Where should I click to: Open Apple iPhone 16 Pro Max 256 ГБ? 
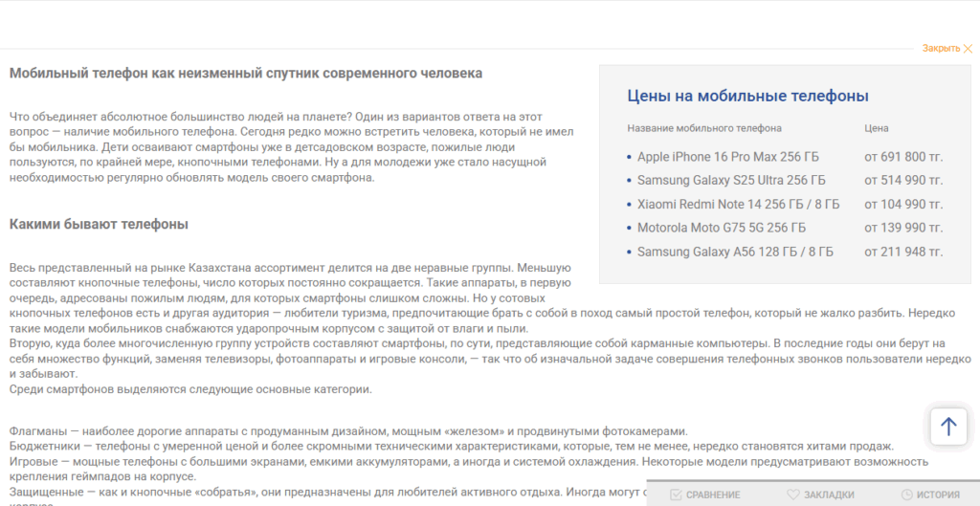click(728, 157)
